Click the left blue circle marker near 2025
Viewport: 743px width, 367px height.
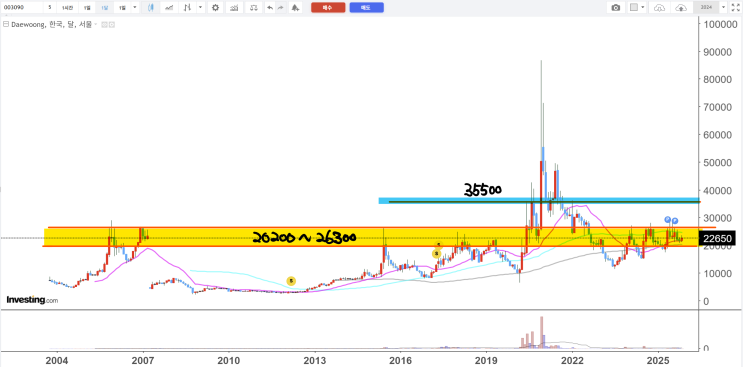click(x=668, y=219)
